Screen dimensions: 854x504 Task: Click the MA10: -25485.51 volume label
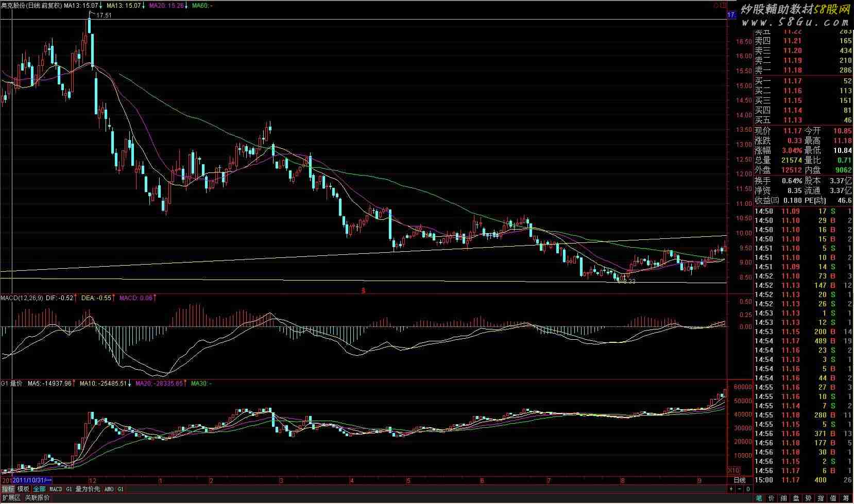(x=103, y=384)
